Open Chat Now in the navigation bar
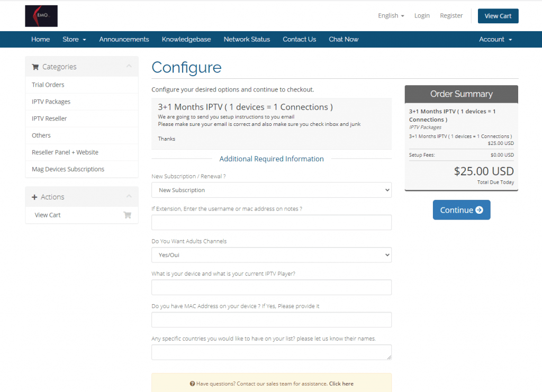Viewport: 542px width, 392px height. pyautogui.click(x=344, y=39)
